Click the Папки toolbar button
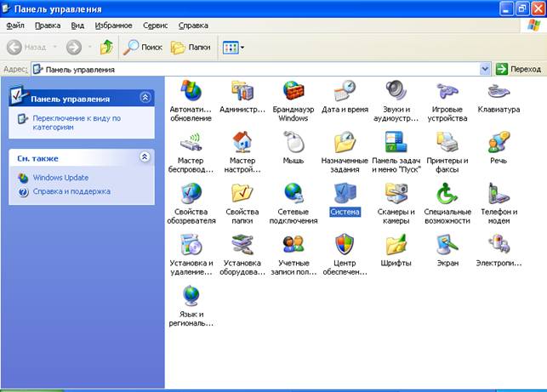Image resolution: width=547 pixels, height=392 pixels. coord(191,47)
